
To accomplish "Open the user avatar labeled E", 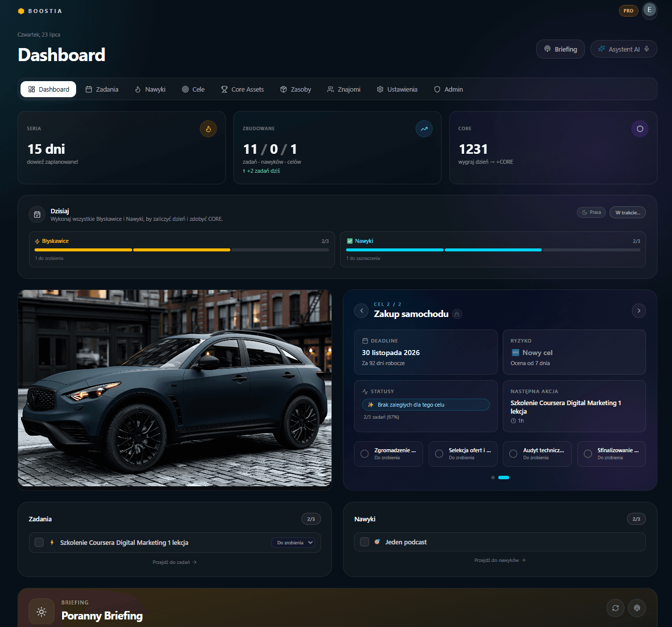I will tap(649, 10).
